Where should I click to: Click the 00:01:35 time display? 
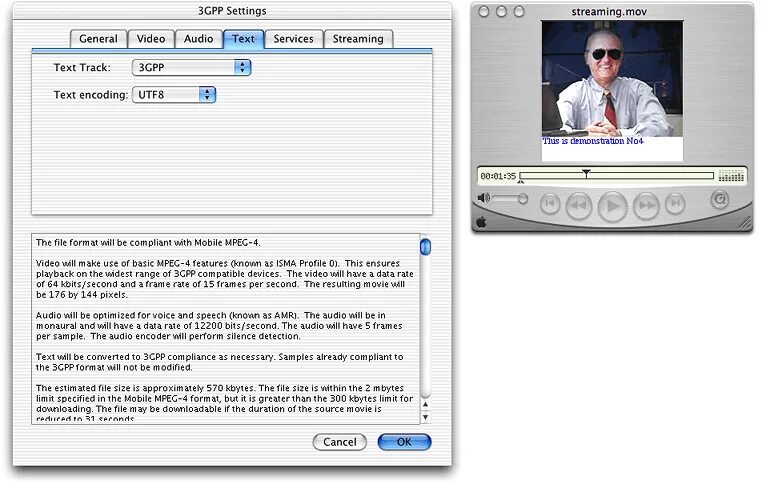pos(498,176)
